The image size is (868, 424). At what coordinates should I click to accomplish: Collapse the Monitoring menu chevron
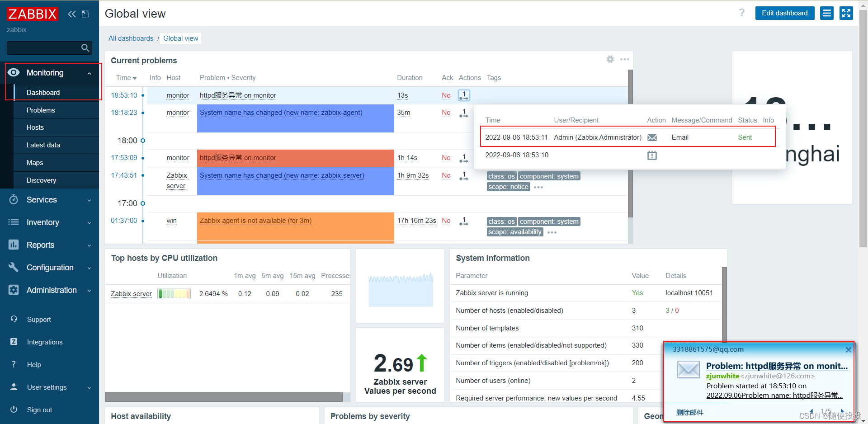pos(90,73)
